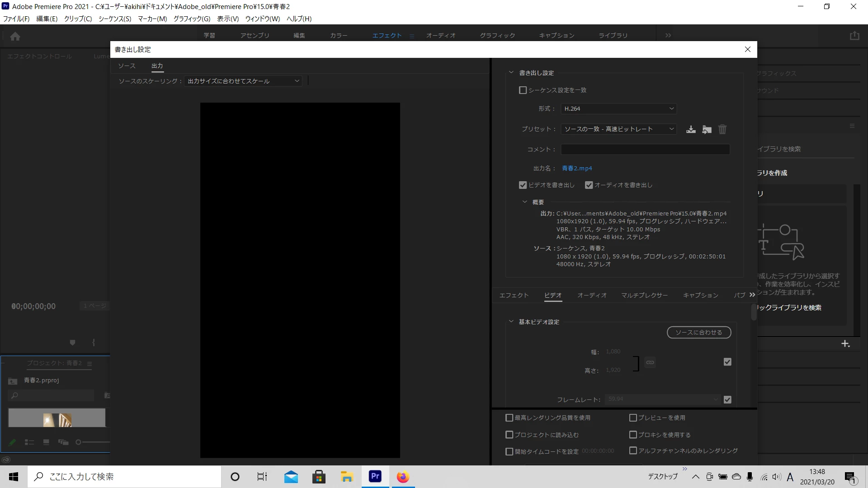Switch to the Source tab
This screenshot has width=868, height=488.
tap(127, 66)
